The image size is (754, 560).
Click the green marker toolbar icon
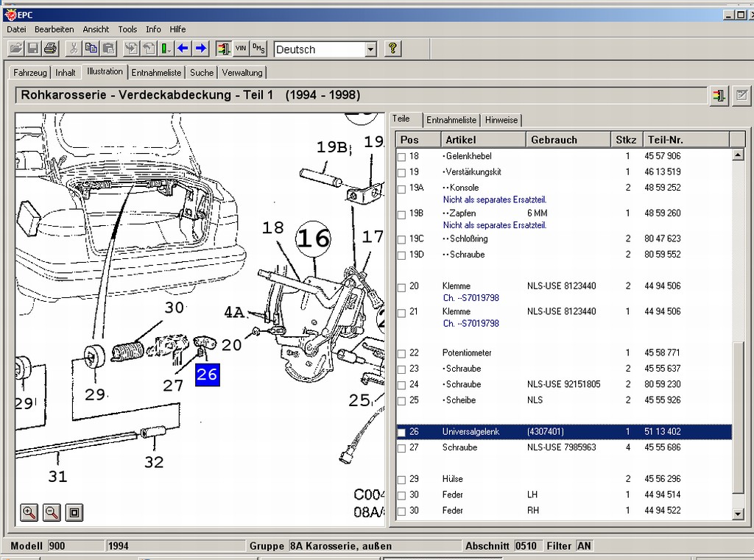tap(166, 49)
